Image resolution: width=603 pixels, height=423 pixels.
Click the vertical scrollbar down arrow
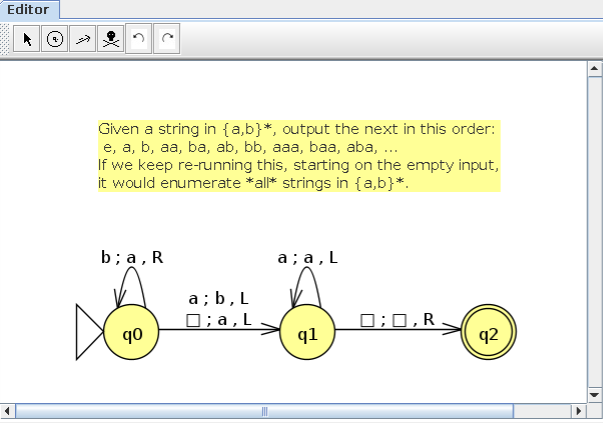coord(594,394)
